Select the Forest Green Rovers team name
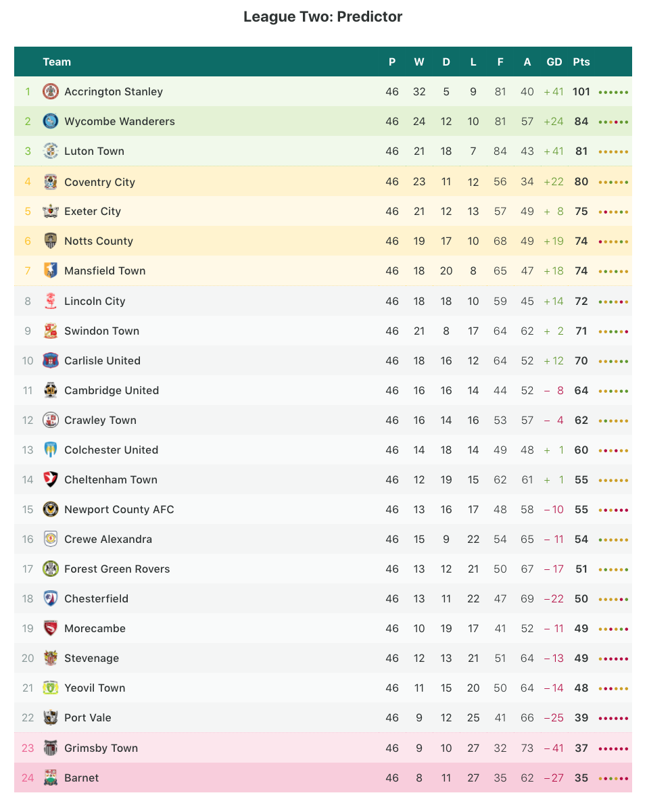The width and height of the screenshot is (647, 812). click(x=117, y=569)
